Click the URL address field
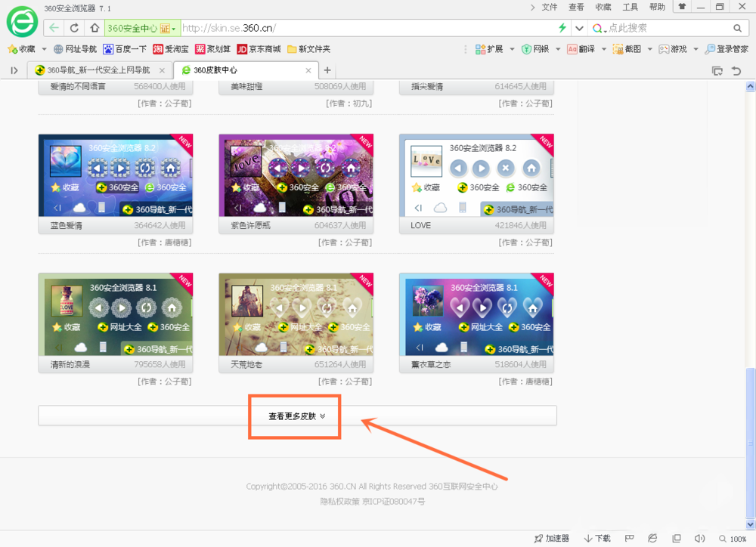The image size is (756, 547). tap(369, 28)
